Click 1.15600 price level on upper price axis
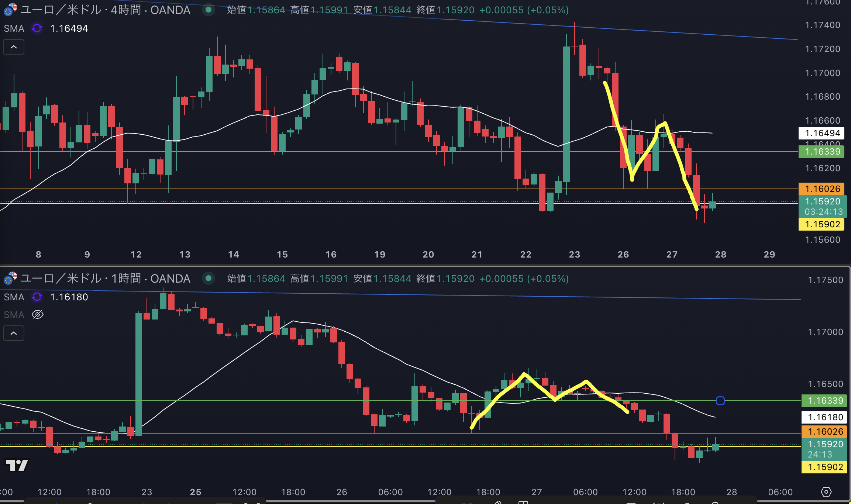The height and width of the screenshot is (504, 851). (823, 240)
